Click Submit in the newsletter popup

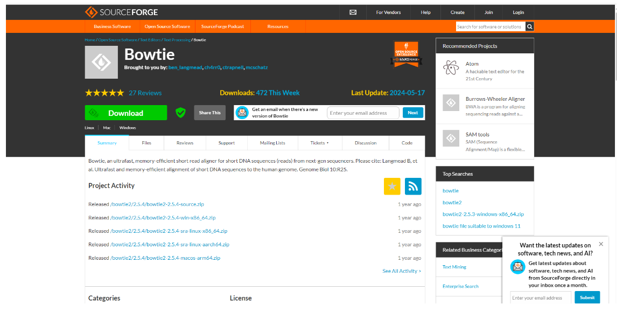pos(587,298)
